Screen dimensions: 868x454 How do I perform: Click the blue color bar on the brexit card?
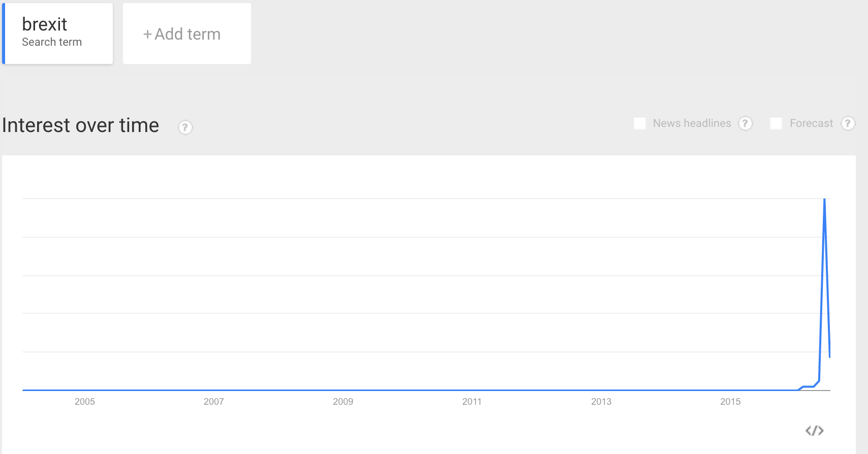(4, 34)
